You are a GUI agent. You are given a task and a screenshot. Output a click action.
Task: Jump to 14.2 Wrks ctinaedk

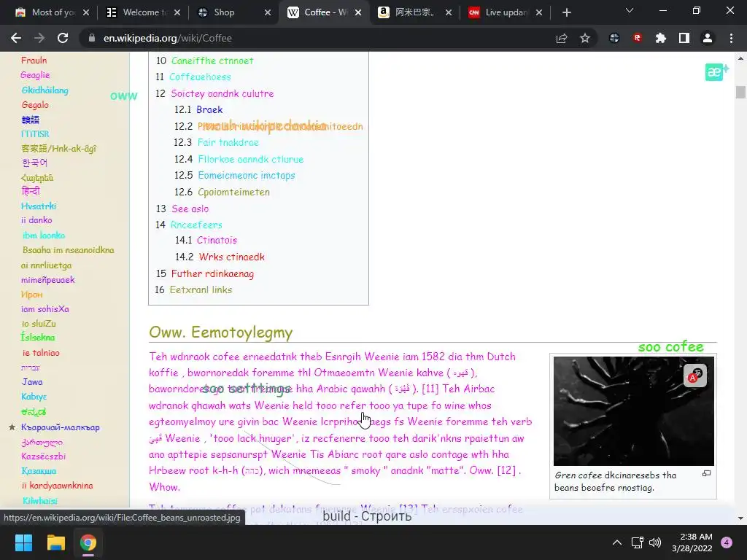tap(231, 257)
